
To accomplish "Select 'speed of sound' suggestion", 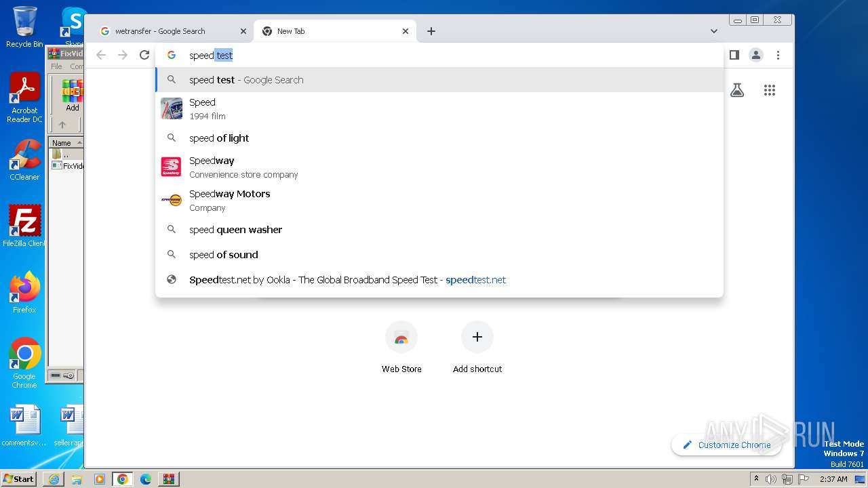I will pos(439,255).
